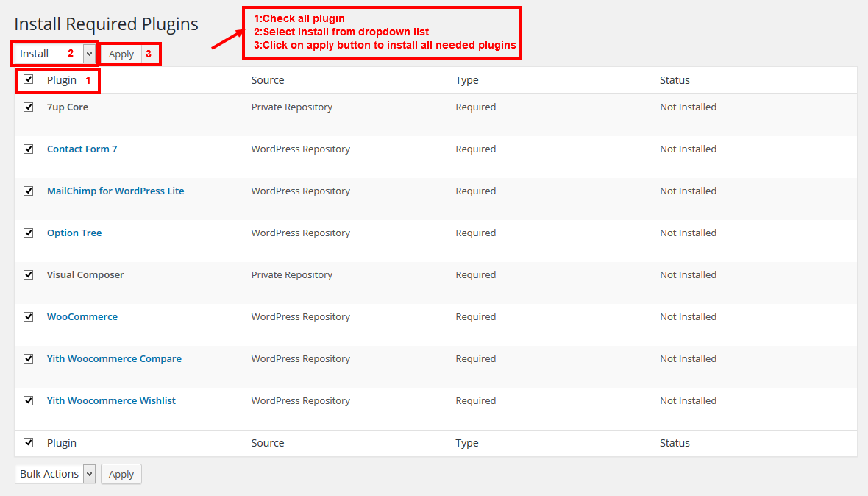Viewport: 868px width, 496px height.
Task: Toggle MailChimp for WordPress Lite checkbox
Action: [28, 191]
